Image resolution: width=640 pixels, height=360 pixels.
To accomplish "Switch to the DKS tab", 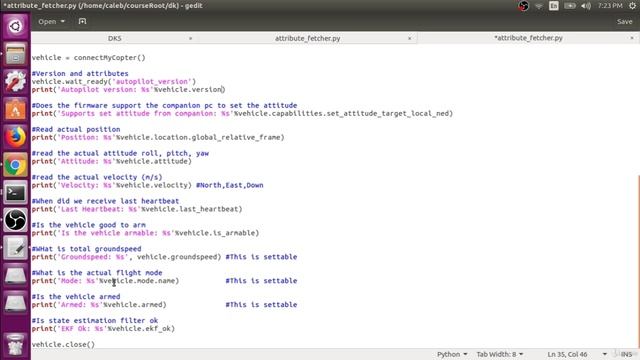I will click(114, 38).
